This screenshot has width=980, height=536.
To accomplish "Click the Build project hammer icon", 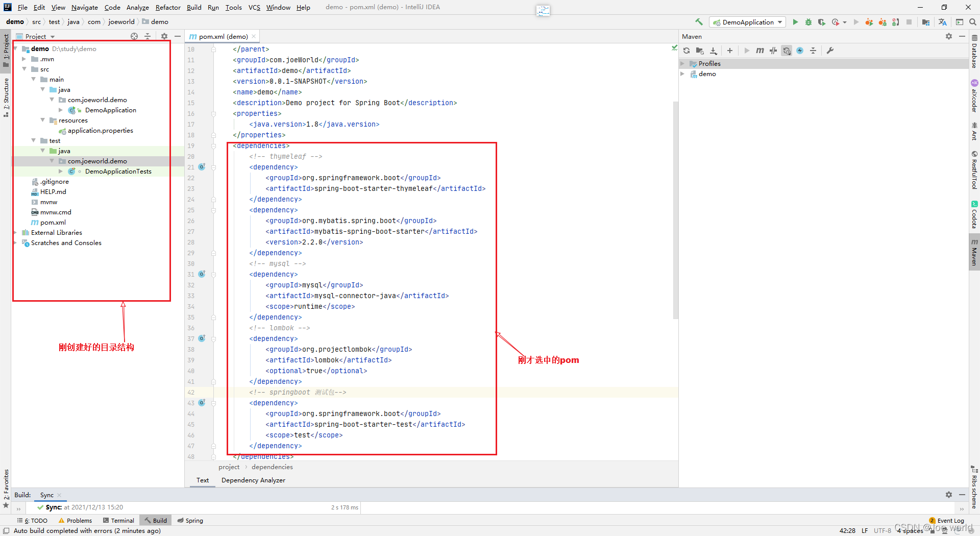I will click(699, 22).
